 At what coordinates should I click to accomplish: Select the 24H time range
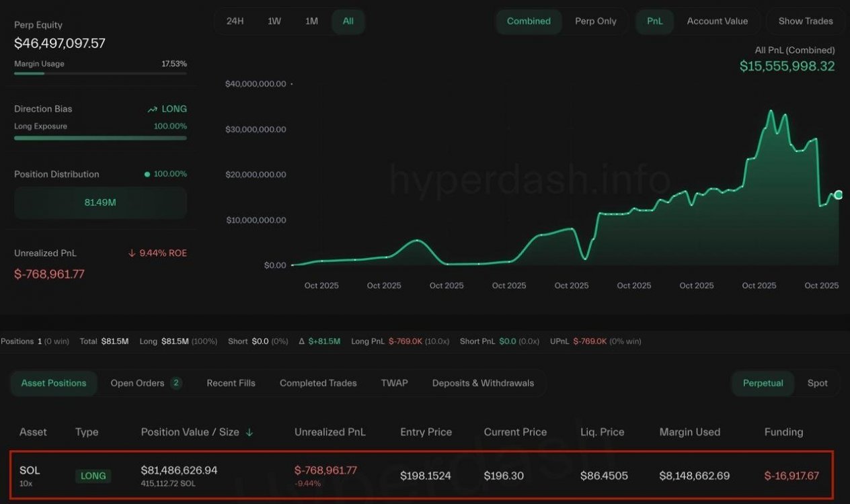pos(235,21)
